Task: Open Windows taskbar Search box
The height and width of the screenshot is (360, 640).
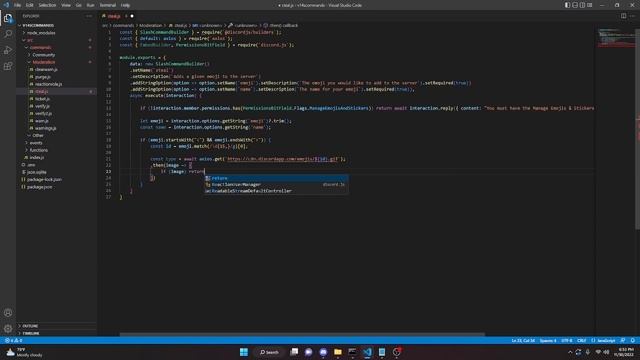Action: pos(269,352)
